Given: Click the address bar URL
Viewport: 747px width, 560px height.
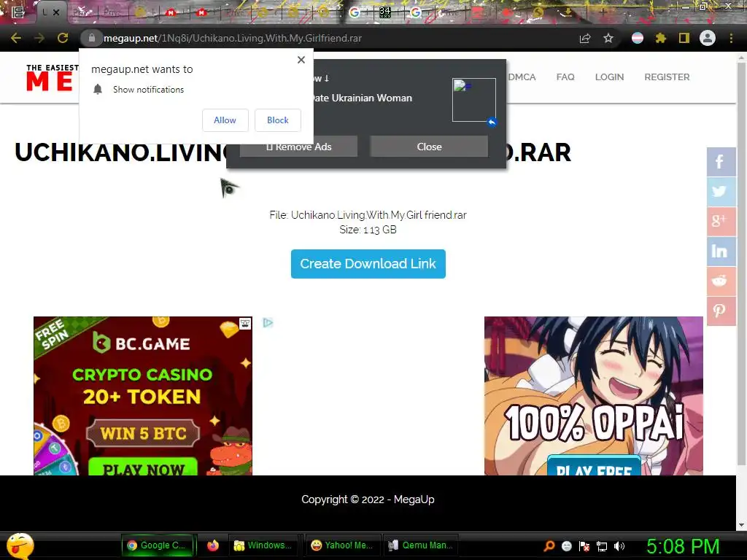Looking at the screenshot, I should [233, 38].
